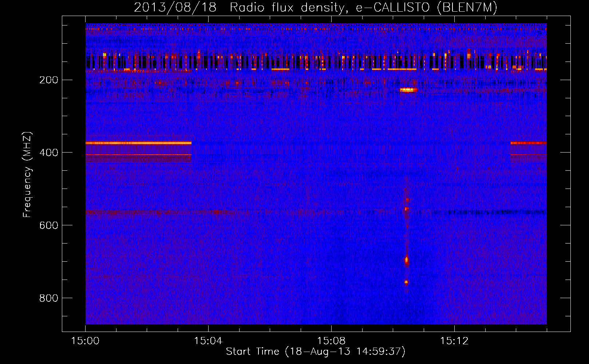
Task: Click the bright spot near 700 MHz at 15:10
Action: (x=407, y=261)
